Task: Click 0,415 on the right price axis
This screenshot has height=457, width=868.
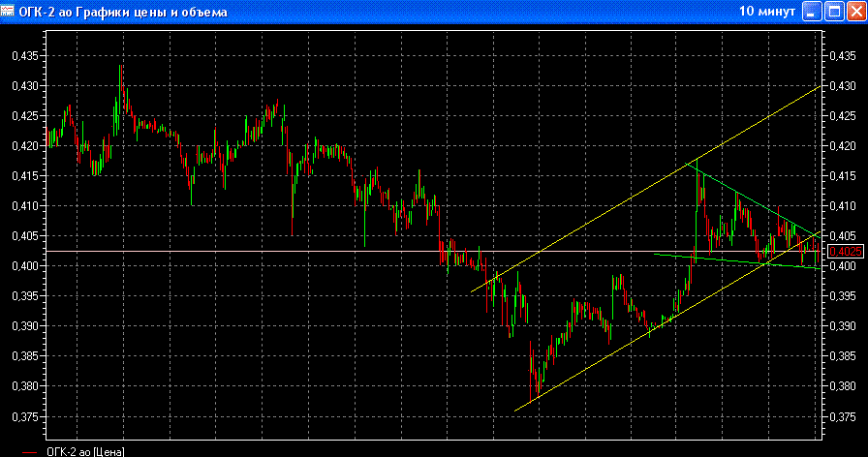Action: pyautogui.click(x=843, y=176)
